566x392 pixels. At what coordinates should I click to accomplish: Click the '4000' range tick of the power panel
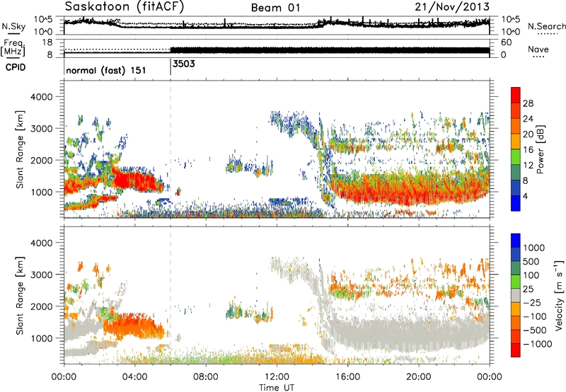click(41, 97)
